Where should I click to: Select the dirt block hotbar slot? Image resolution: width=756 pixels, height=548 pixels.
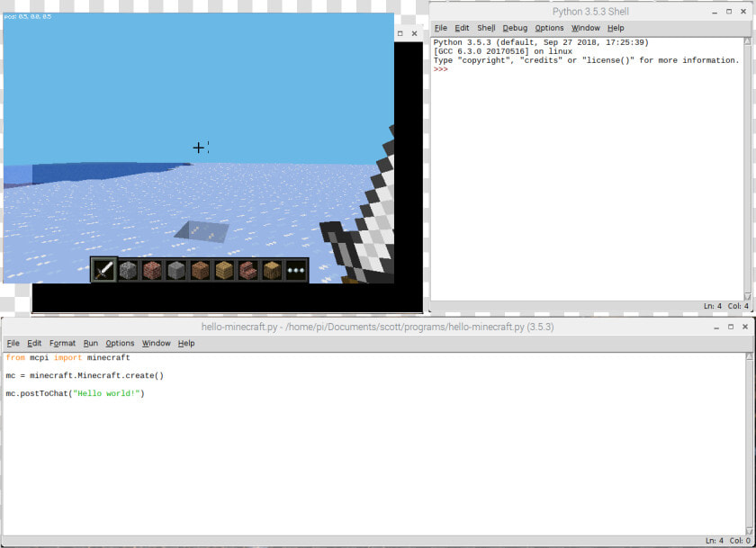[200, 270]
